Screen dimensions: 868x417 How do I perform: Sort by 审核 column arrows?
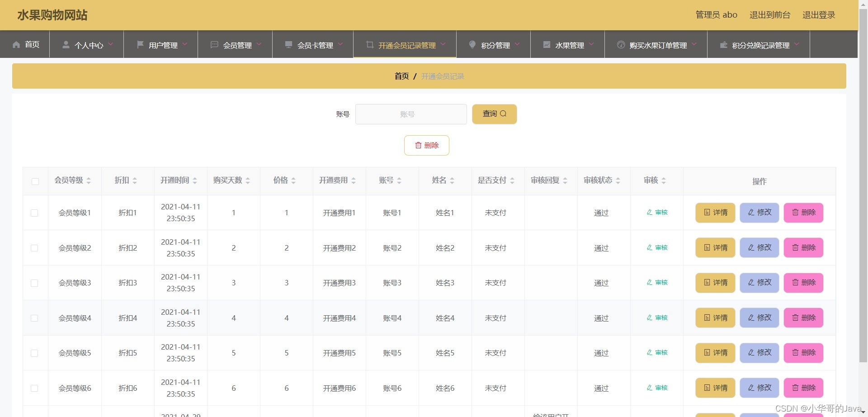coord(664,180)
